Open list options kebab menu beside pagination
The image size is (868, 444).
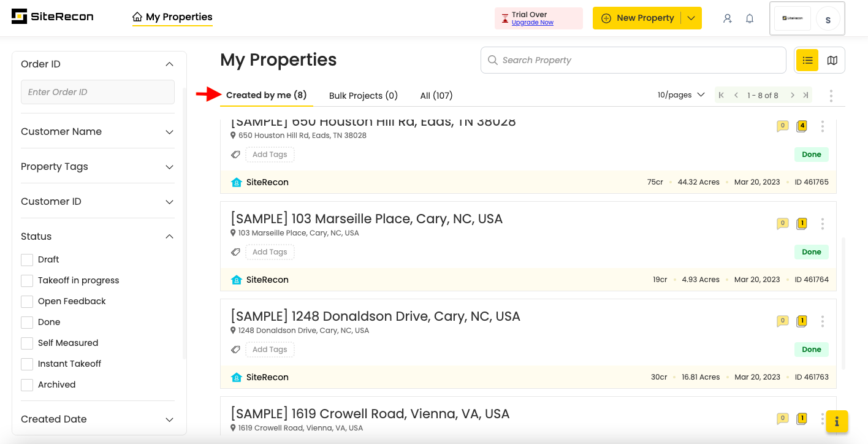pyautogui.click(x=831, y=96)
